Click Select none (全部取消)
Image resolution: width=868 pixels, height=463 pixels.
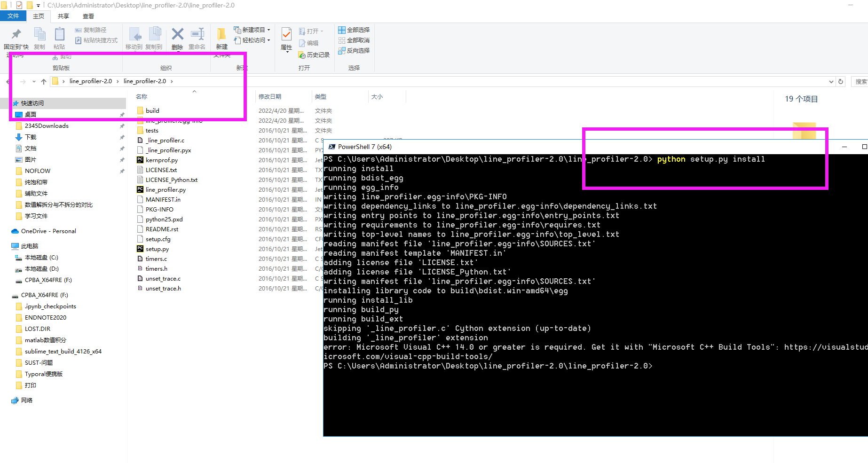pyautogui.click(x=354, y=40)
